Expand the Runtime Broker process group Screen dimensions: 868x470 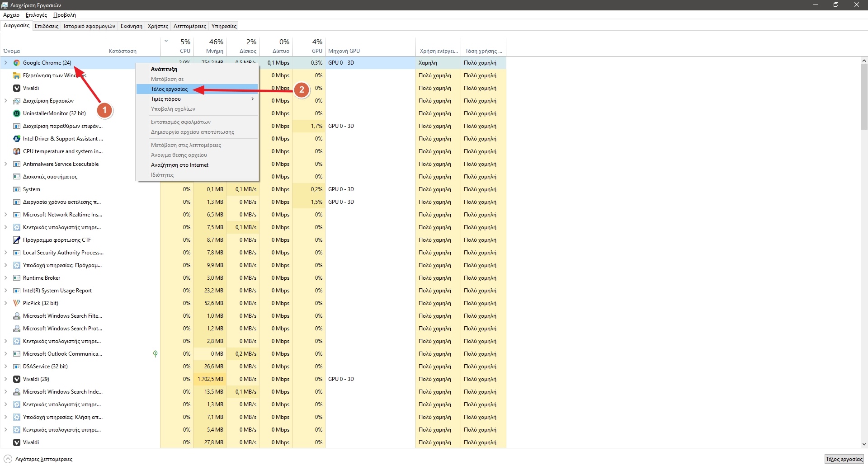click(x=5, y=278)
